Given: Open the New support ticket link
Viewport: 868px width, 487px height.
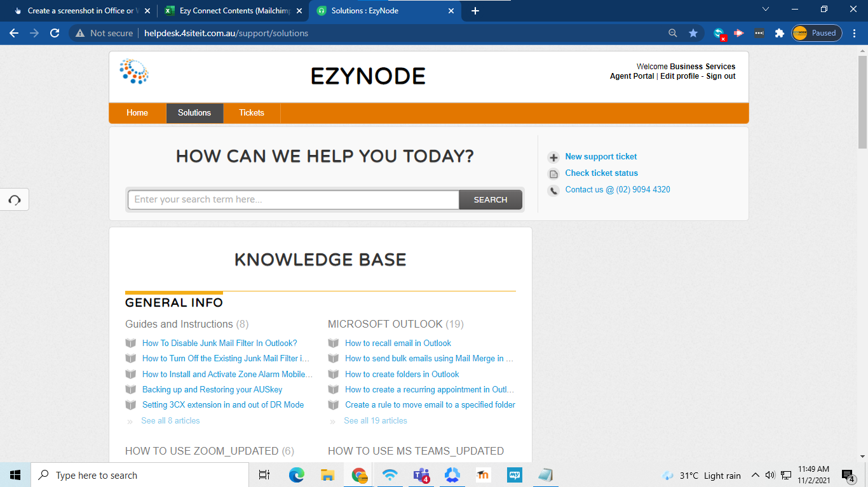Looking at the screenshot, I should pos(600,157).
